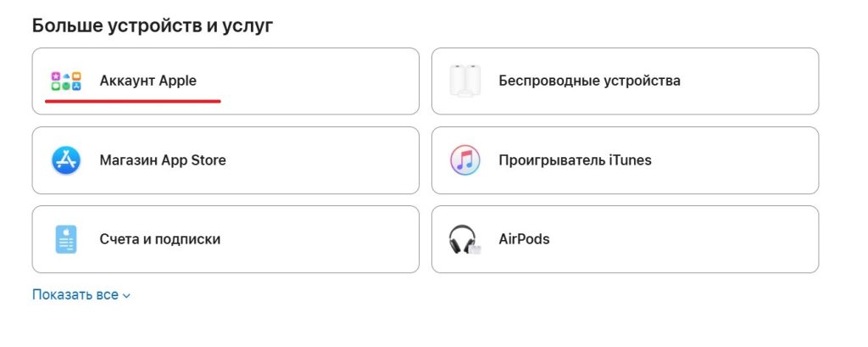Image resolution: width=868 pixels, height=347 pixels.
Task: Click the Bills and subscriptions document icon
Action: pos(65,239)
